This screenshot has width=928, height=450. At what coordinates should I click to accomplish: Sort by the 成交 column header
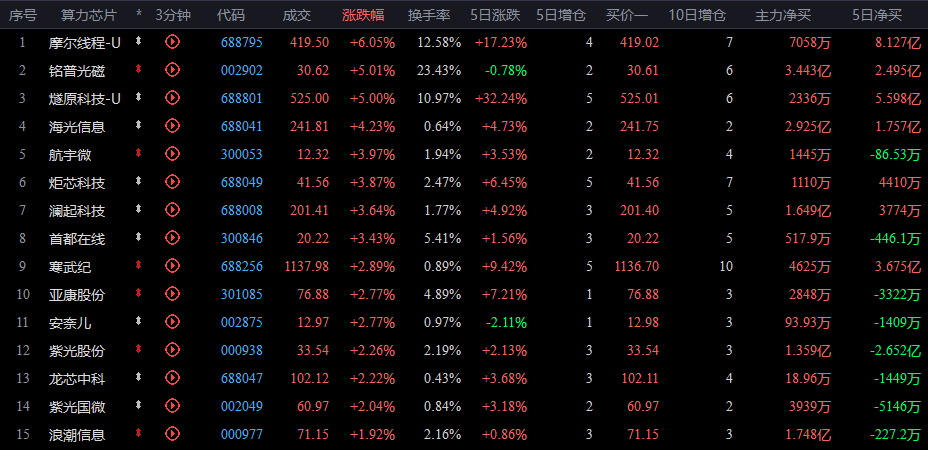click(297, 15)
